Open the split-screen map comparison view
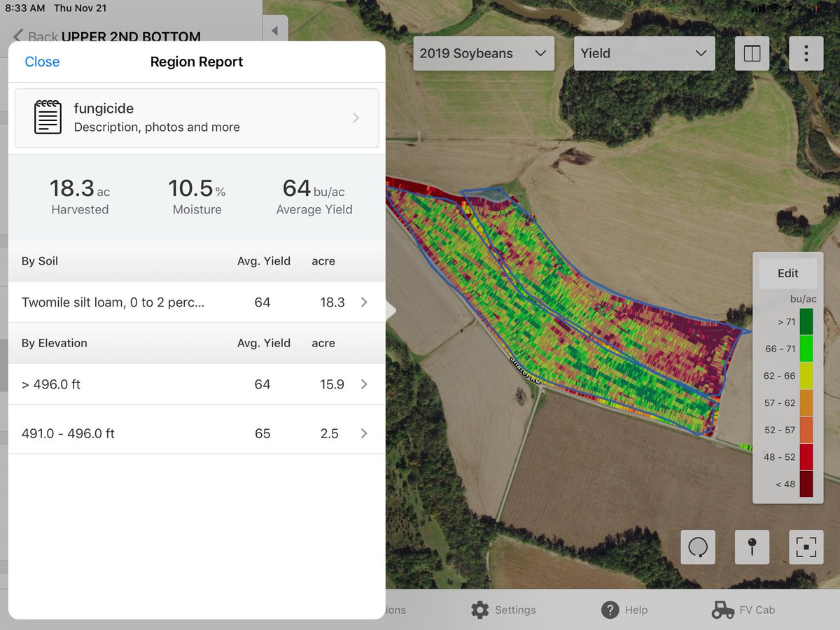The height and width of the screenshot is (630, 840). [x=752, y=53]
